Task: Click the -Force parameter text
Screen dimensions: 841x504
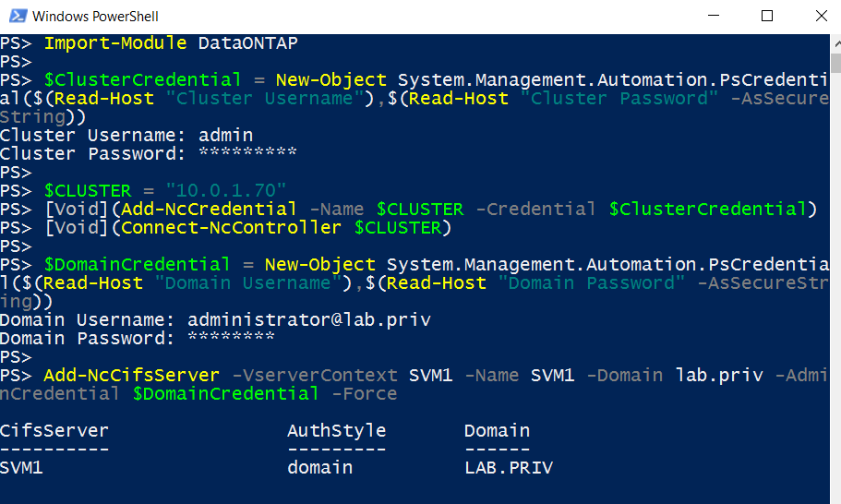Action: click(365, 394)
